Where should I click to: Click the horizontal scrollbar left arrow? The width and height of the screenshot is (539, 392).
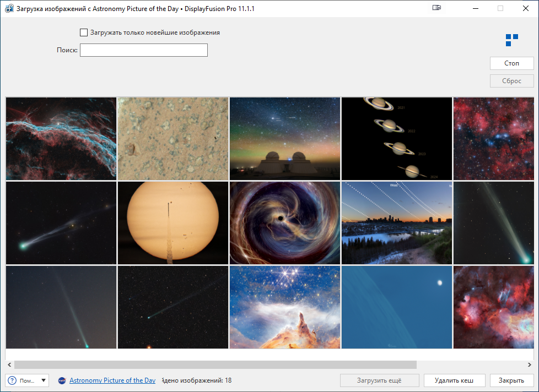(x=9, y=364)
